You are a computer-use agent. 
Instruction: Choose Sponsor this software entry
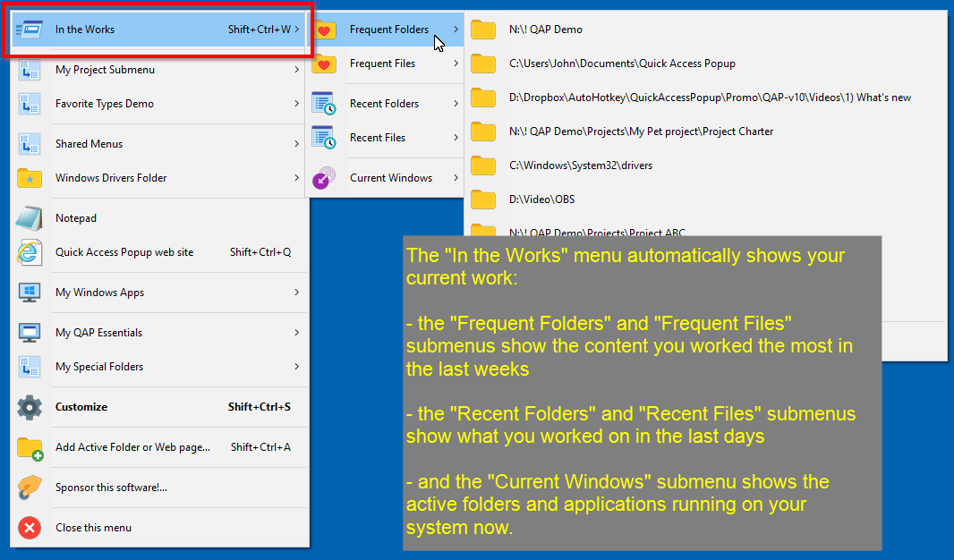pyautogui.click(x=159, y=488)
